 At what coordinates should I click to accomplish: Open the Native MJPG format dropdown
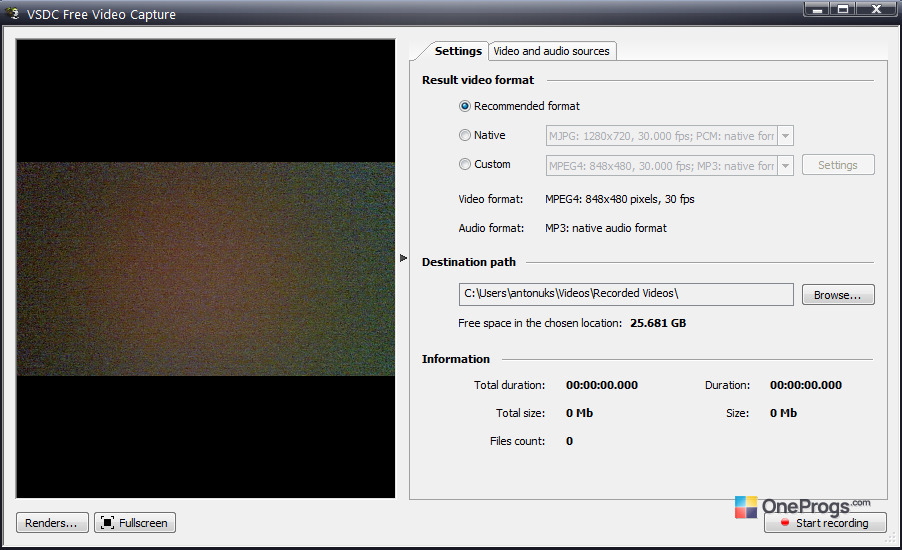point(785,136)
